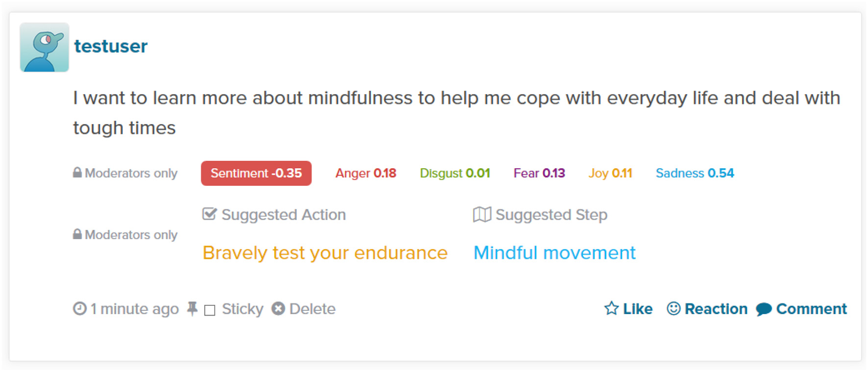Click the testuser avatar image
The image size is (868, 372).
click(44, 47)
